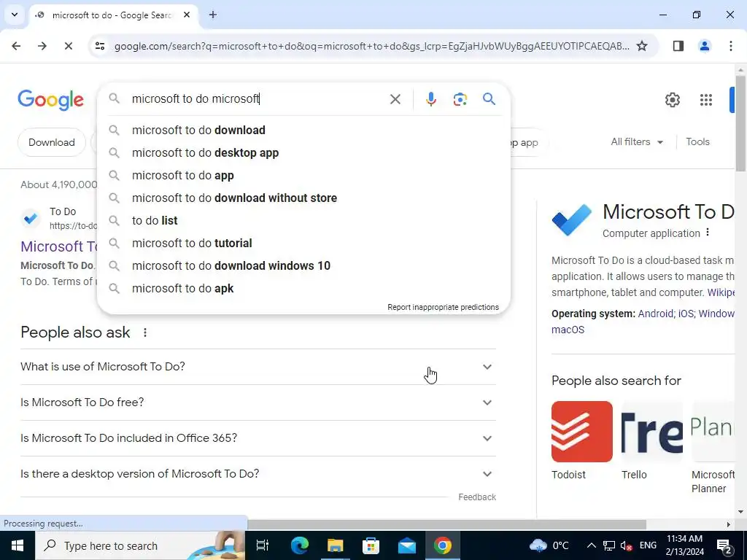Open People also ask options menu
The width and height of the screenshot is (747, 560).
pyautogui.click(x=145, y=332)
